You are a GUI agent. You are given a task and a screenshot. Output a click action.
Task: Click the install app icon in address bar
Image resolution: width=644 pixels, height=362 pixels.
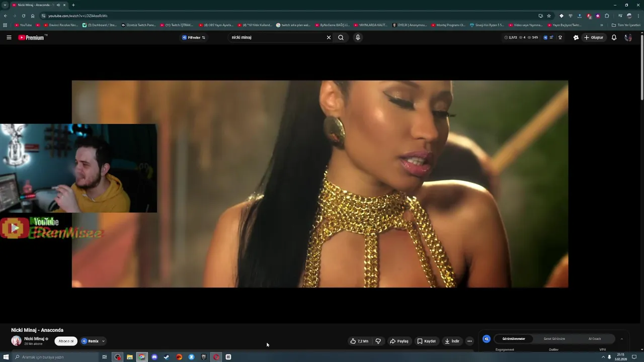point(540,16)
